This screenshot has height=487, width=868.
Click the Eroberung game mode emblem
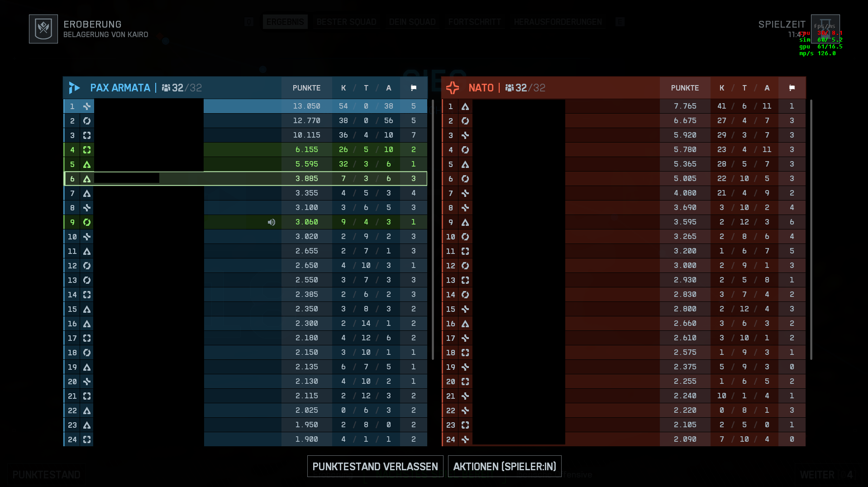coord(43,28)
